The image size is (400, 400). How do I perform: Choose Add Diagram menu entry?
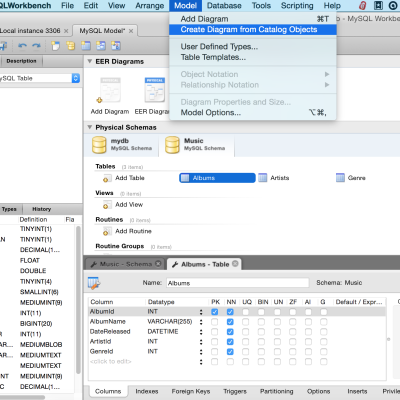pos(253,19)
